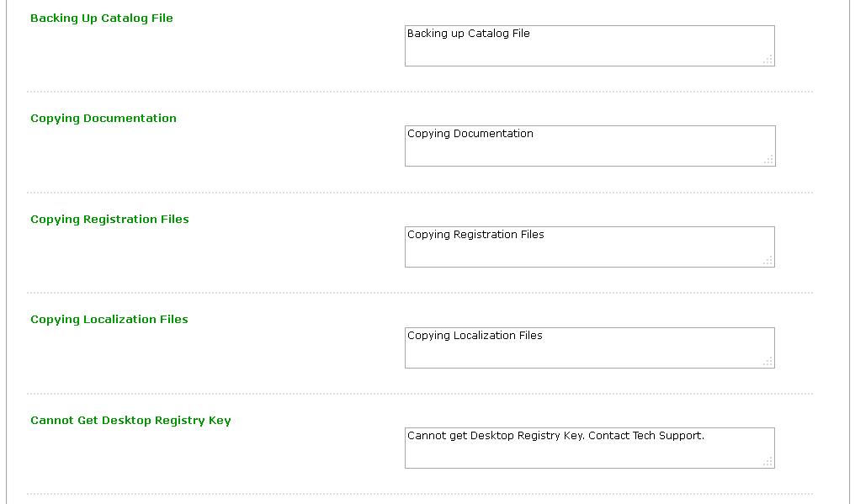Click the word 'Registration' inside its text box
The image size is (855, 504).
(x=486, y=235)
